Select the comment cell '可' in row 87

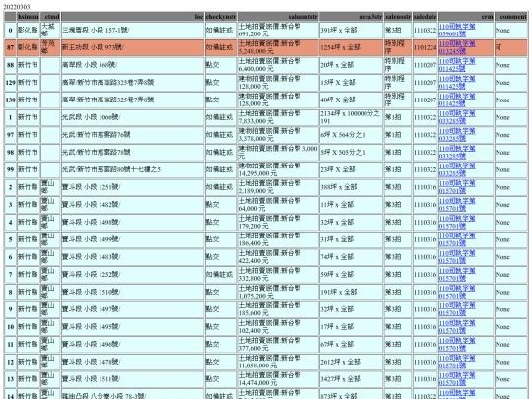(511, 47)
